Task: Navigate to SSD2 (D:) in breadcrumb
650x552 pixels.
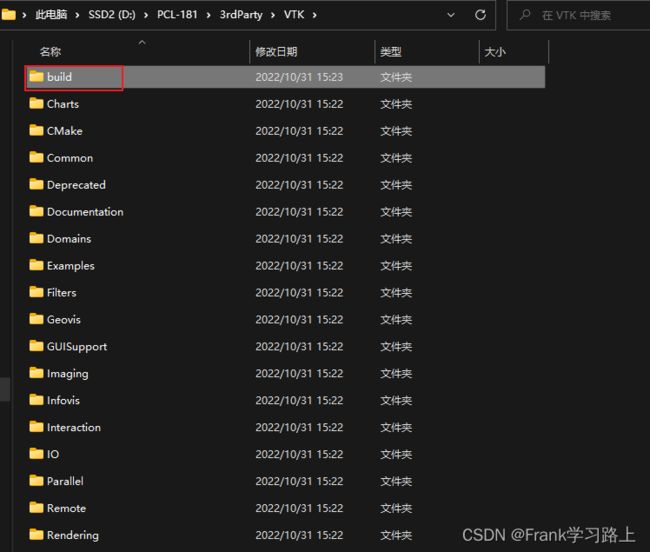Action: tap(112, 15)
